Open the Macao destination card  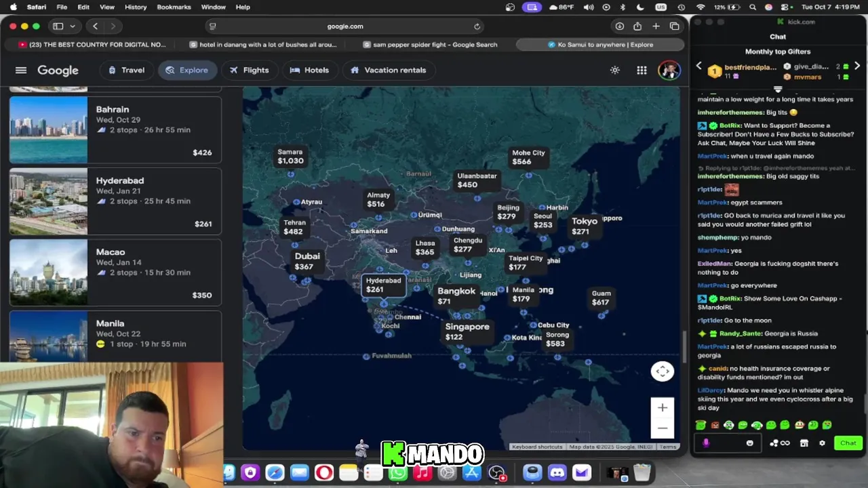pos(115,272)
